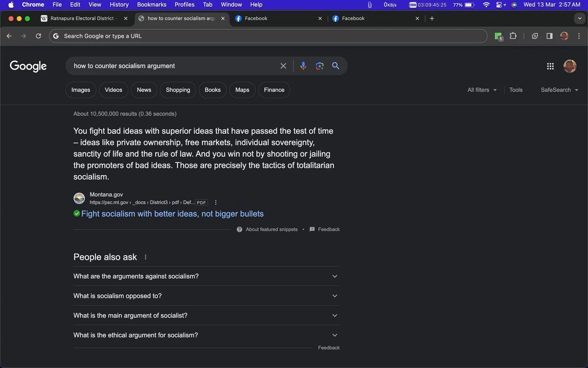Go back using the browser back arrow
This screenshot has width=588, height=368.
9,36
